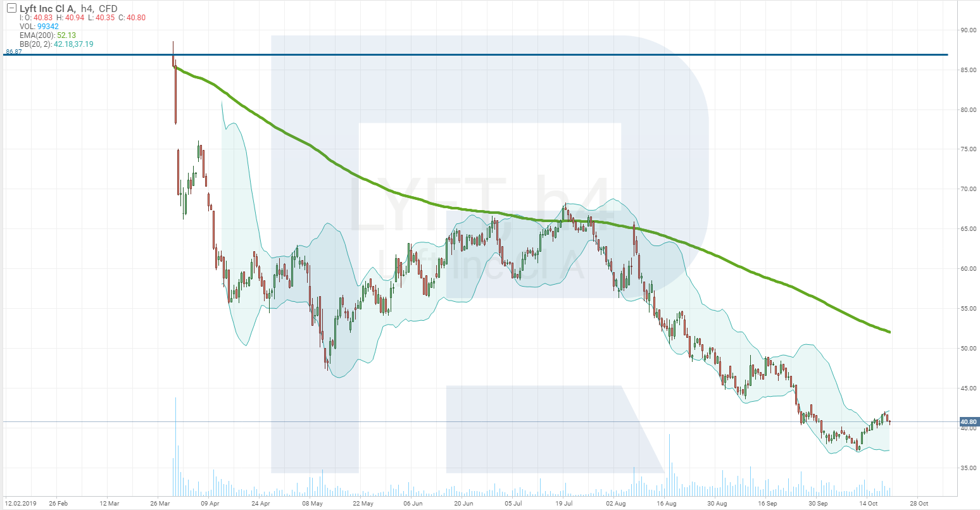Select the EMA(200): 52.13 indicator label
980x510 pixels.
[x=48, y=35]
